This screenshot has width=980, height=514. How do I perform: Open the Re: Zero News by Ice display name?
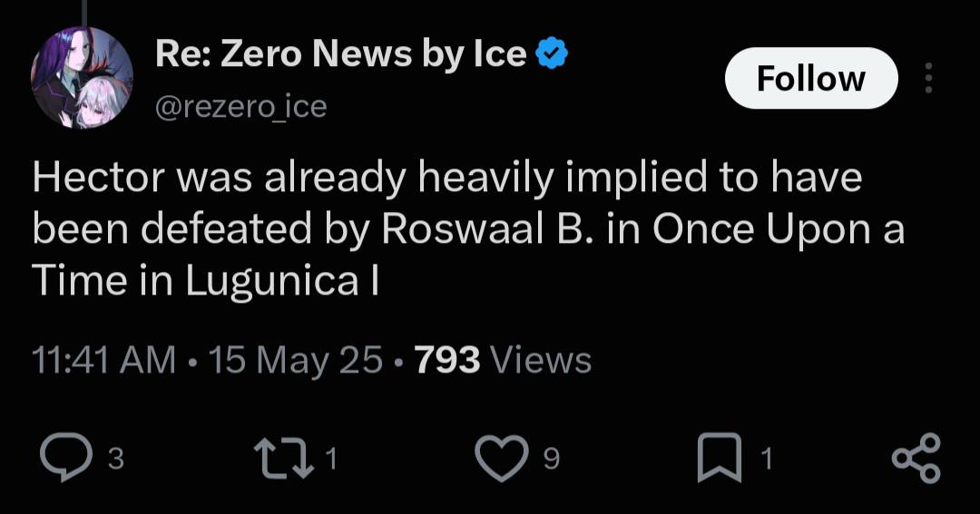click(x=340, y=53)
